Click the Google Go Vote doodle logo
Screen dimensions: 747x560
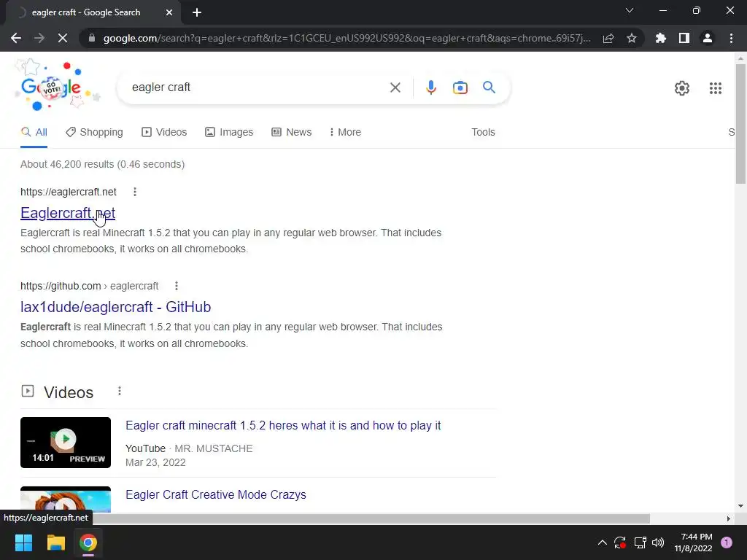[x=58, y=85]
